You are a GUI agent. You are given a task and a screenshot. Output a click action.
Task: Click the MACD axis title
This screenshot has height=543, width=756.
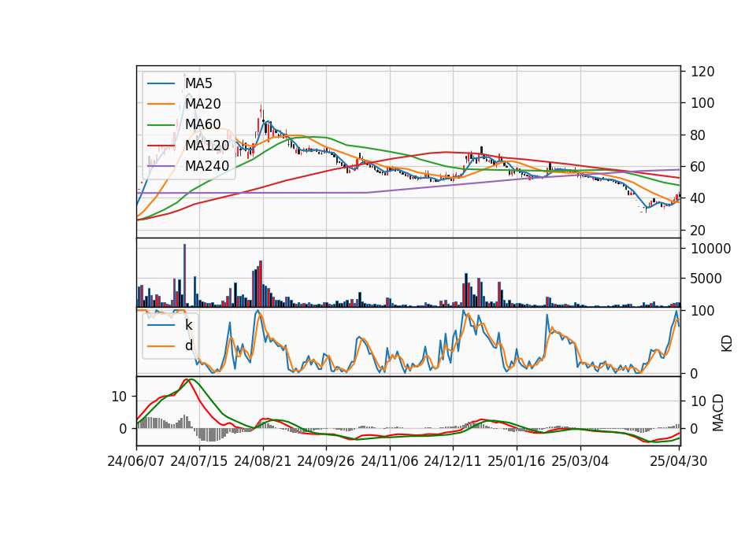point(718,412)
